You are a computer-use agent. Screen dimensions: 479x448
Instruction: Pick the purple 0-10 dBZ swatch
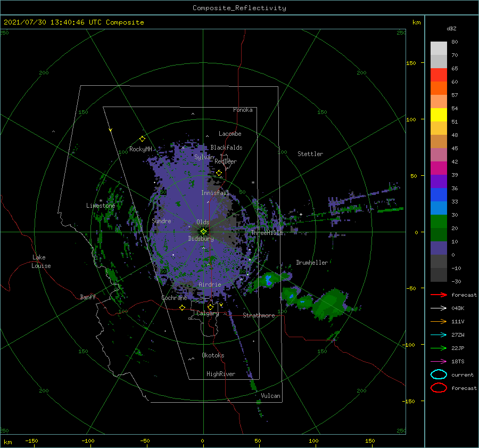pos(439,248)
